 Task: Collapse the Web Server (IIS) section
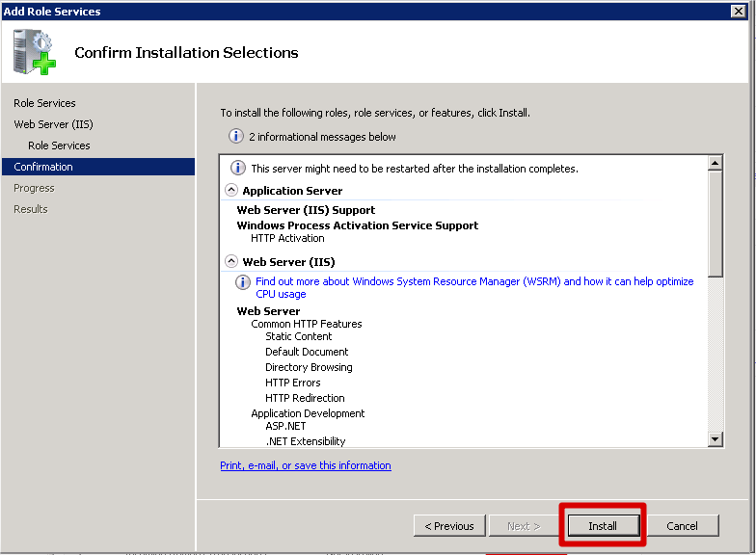click(231, 262)
